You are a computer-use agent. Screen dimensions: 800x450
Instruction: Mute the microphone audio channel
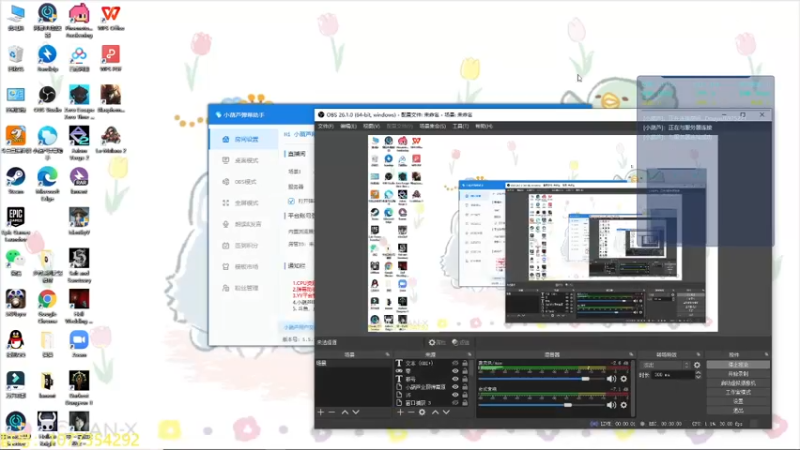click(611, 379)
